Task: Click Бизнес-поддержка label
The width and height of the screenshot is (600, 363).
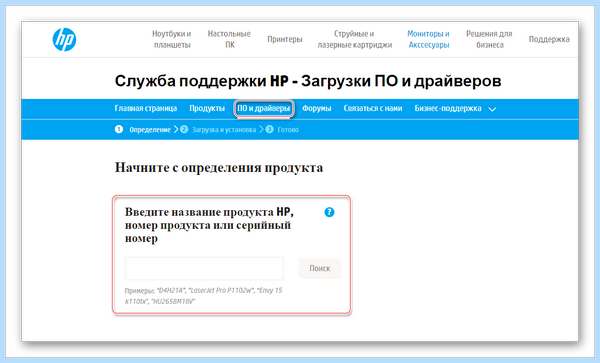Action: (x=448, y=108)
